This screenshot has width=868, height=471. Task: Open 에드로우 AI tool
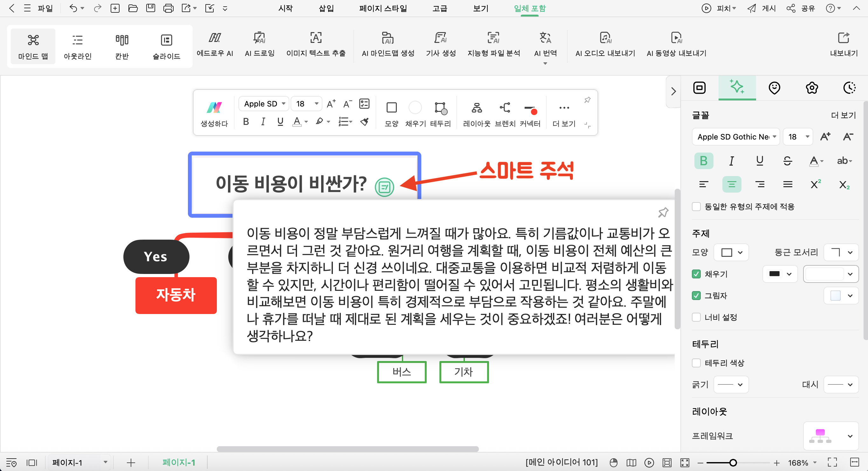[x=215, y=44]
